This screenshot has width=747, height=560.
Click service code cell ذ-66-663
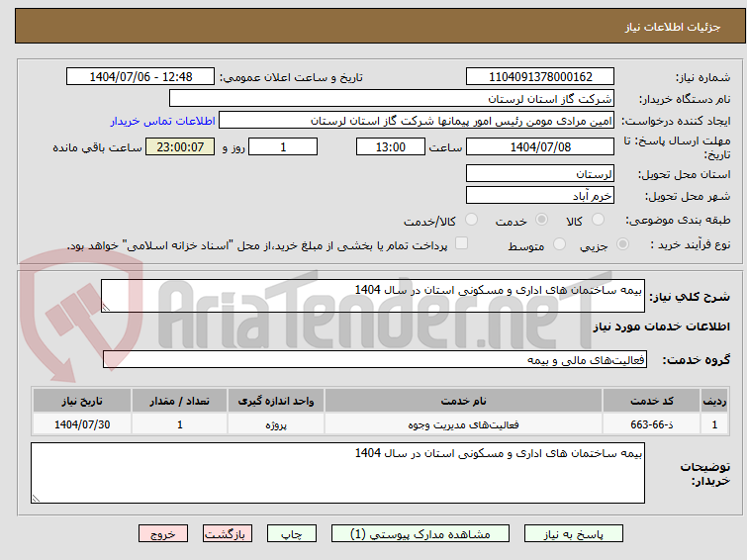click(x=651, y=424)
